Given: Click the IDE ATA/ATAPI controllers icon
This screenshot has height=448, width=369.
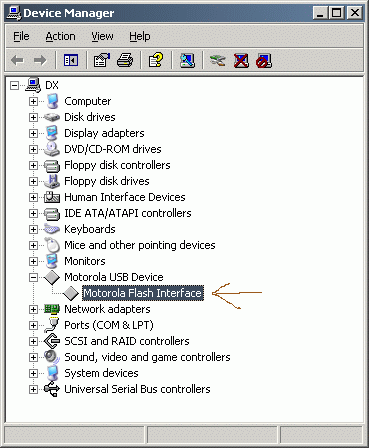Looking at the screenshot, I should click(x=52, y=213).
